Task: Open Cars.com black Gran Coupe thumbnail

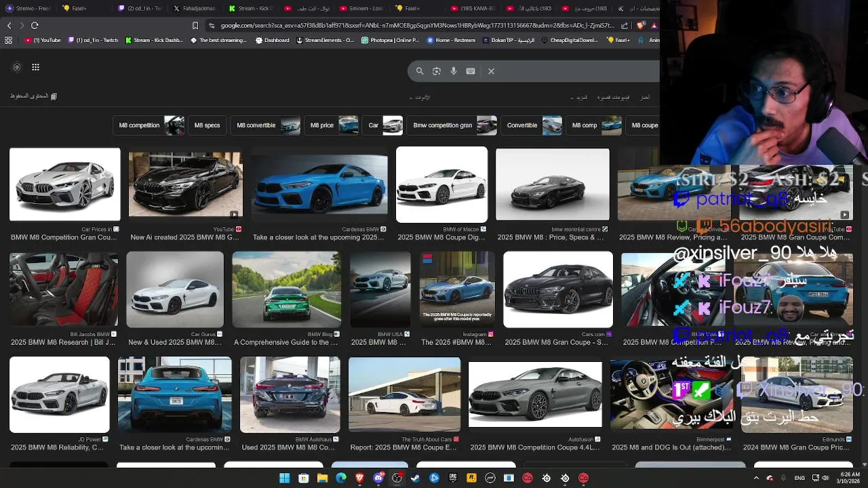Action: 558,289
